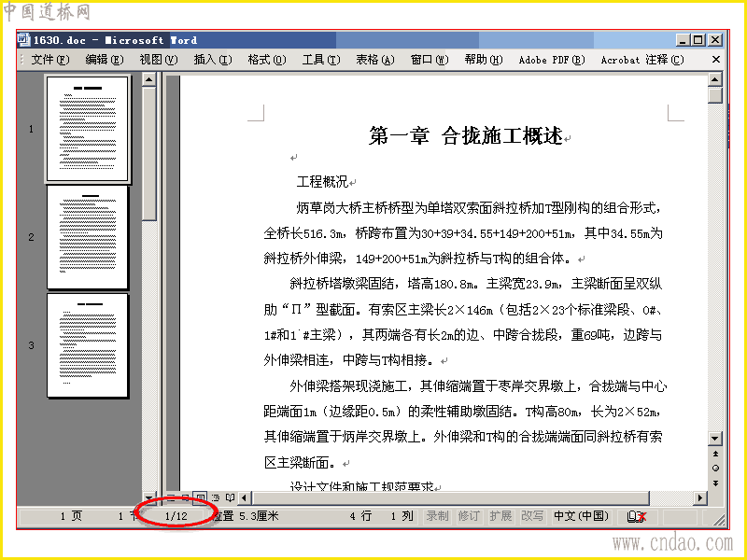Open Select Browse Object round button
Screen dimensions: 747x560
(x=715, y=469)
